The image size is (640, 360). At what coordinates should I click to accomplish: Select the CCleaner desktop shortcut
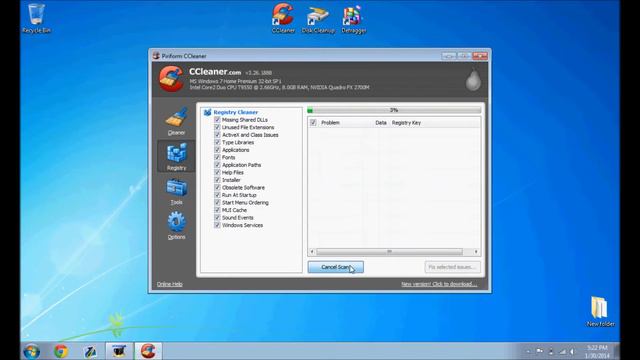(283, 19)
